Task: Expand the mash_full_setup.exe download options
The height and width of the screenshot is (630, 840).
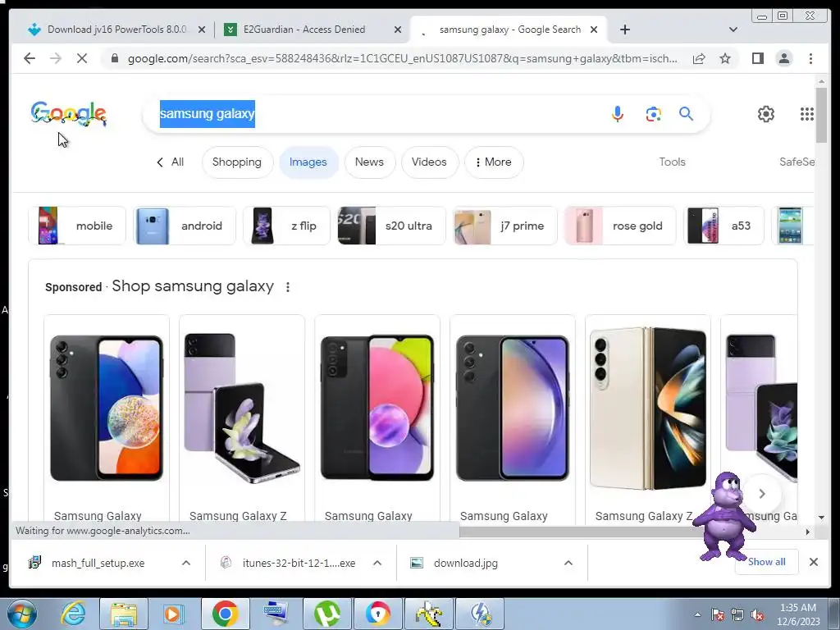Action: click(x=186, y=563)
